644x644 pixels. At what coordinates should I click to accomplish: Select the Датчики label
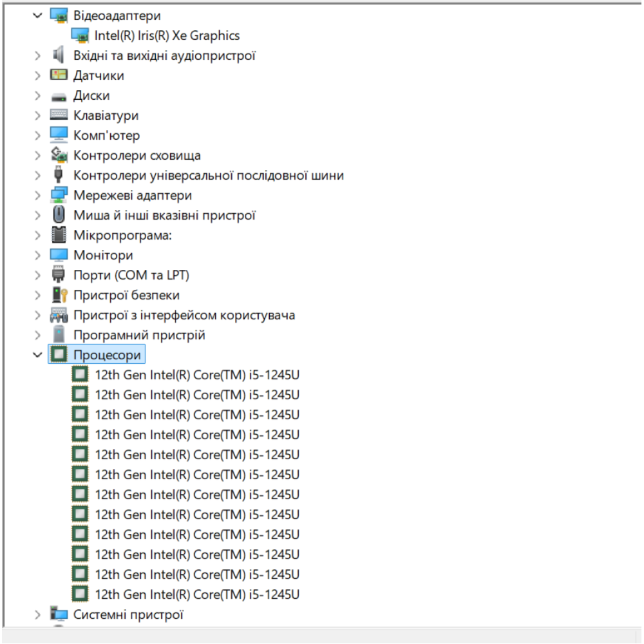[x=99, y=75]
